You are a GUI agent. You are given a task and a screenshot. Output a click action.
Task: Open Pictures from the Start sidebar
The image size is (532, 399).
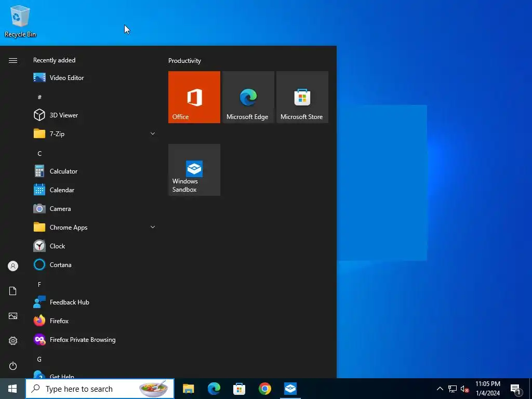point(13,316)
